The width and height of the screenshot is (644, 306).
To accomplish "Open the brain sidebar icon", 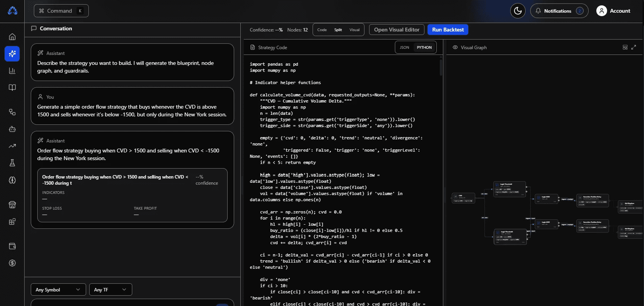I will (12, 180).
